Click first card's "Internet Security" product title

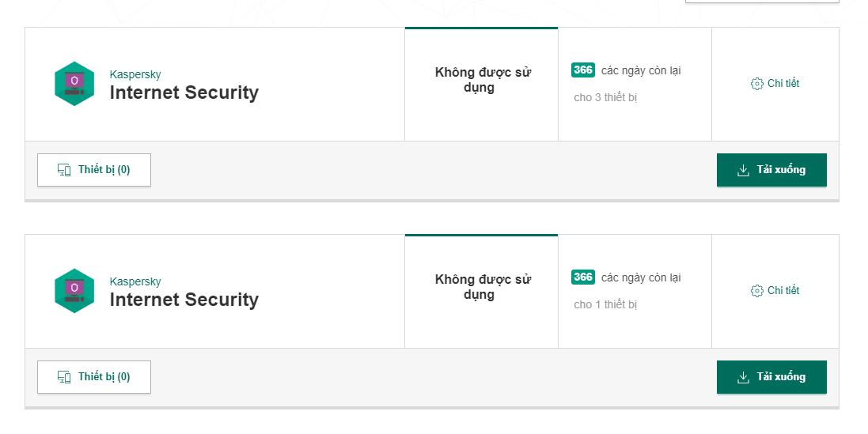coord(184,92)
